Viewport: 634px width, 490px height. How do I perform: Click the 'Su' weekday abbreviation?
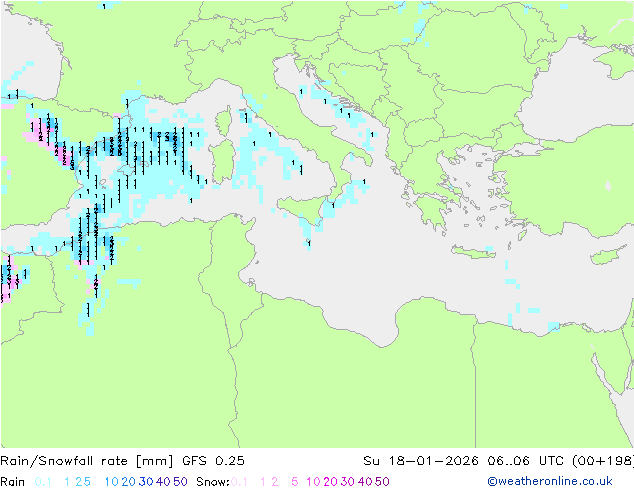pyautogui.click(x=371, y=461)
